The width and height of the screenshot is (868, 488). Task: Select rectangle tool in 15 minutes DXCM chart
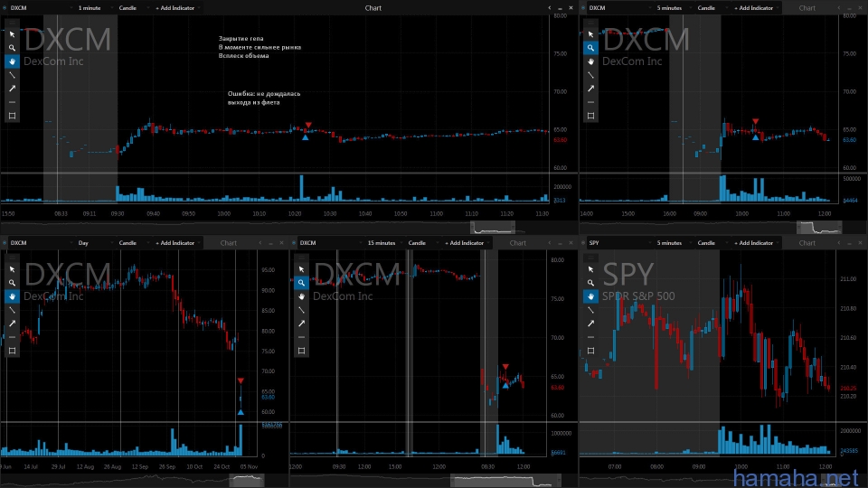click(301, 351)
